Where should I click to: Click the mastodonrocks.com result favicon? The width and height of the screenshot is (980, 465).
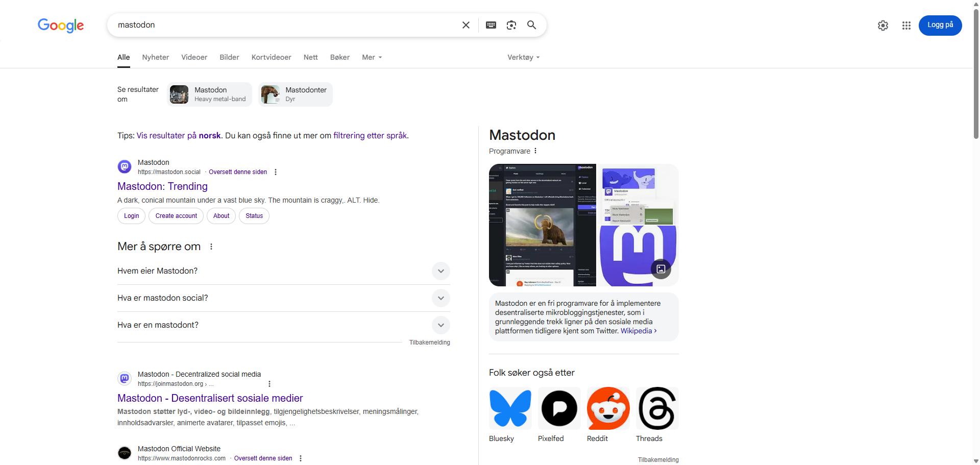(x=125, y=453)
